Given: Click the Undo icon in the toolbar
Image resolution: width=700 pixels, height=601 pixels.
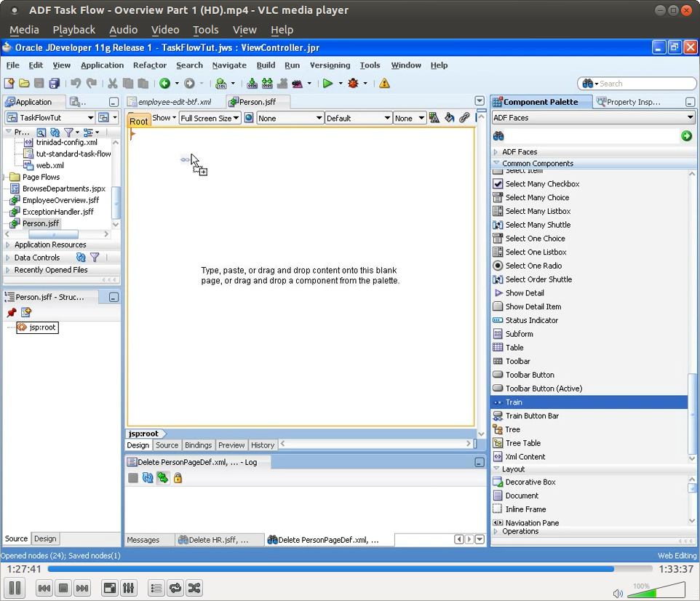Looking at the screenshot, I should click(x=77, y=83).
